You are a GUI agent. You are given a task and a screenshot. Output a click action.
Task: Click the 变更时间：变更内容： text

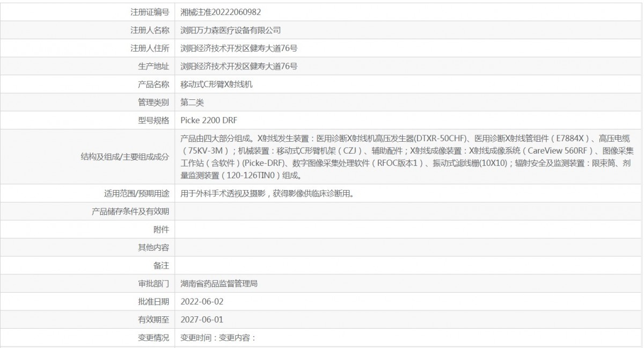218,338
